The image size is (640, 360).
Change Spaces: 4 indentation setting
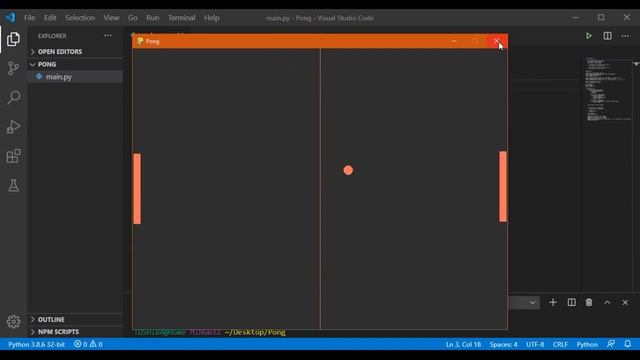[503, 344]
